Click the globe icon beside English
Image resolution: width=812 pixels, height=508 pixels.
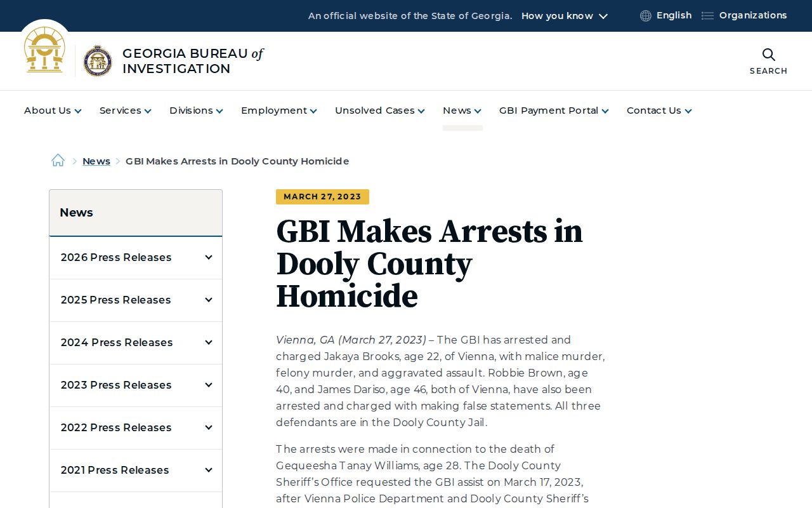tap(646, 16)
